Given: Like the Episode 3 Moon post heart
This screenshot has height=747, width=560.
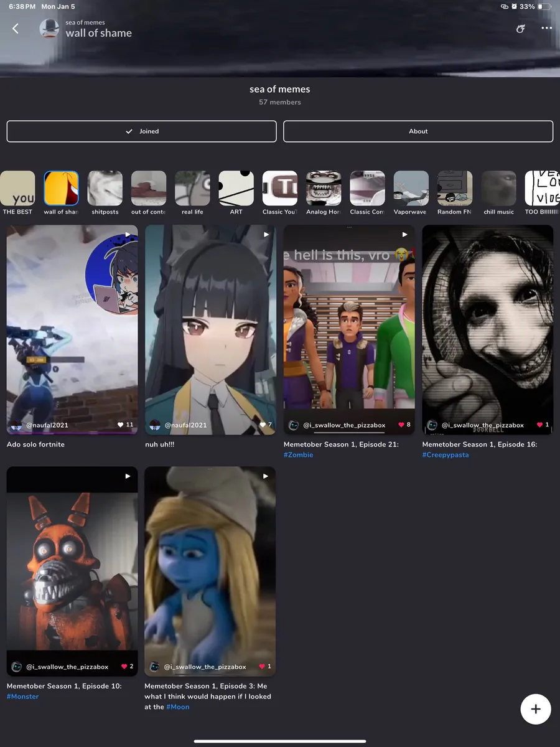Looking at the screenshot, I should coord(262,666).
